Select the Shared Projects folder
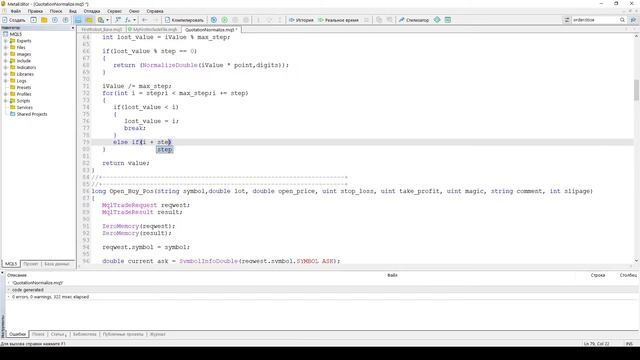The height and width of the screenshot is (360, 640). (x=32, y=114)
